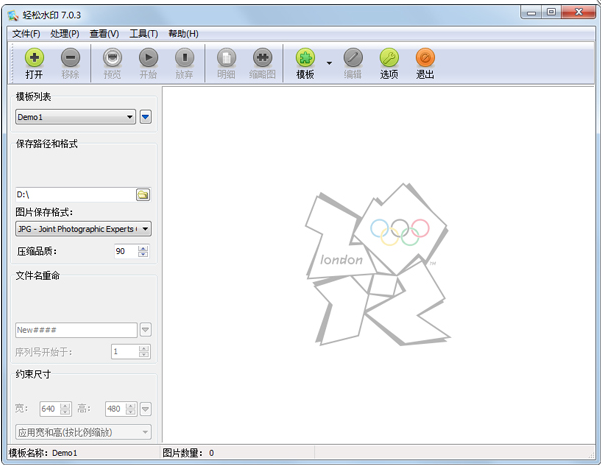Expand the Demo1 template list dropdown
This screenshot has height=466, width=601.
(130, 117)
